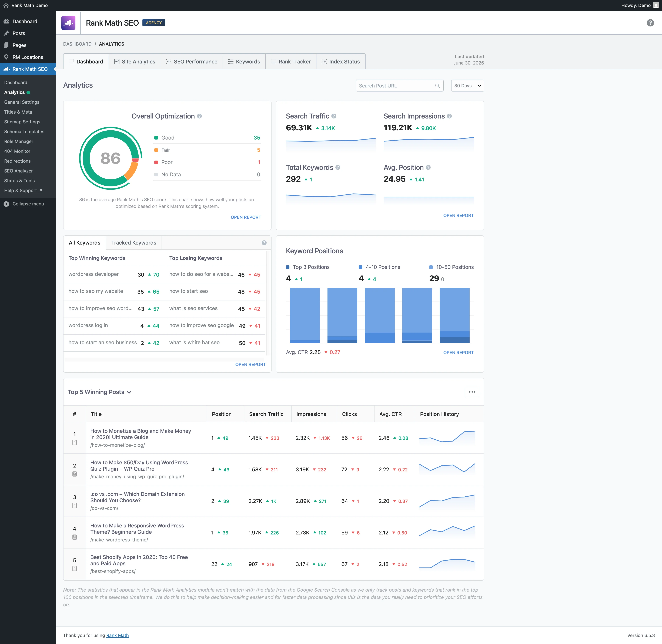Click the keywords panel help icon
The width and height of the screenshot is (662, 644).
264,243
